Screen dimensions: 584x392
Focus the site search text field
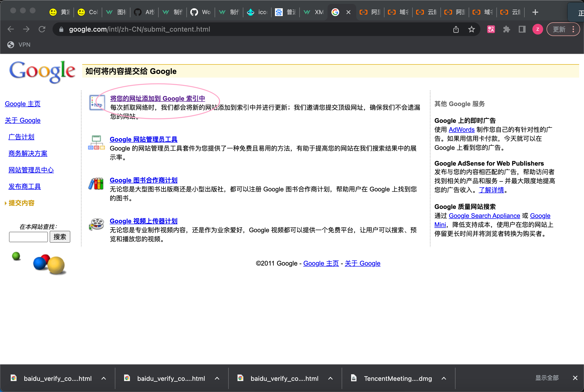(x=28, y=237)
